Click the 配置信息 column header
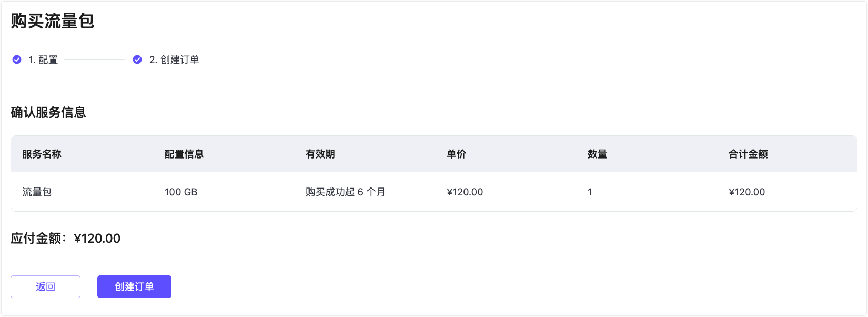The image size is (868, 317). [x=184, y=154]
